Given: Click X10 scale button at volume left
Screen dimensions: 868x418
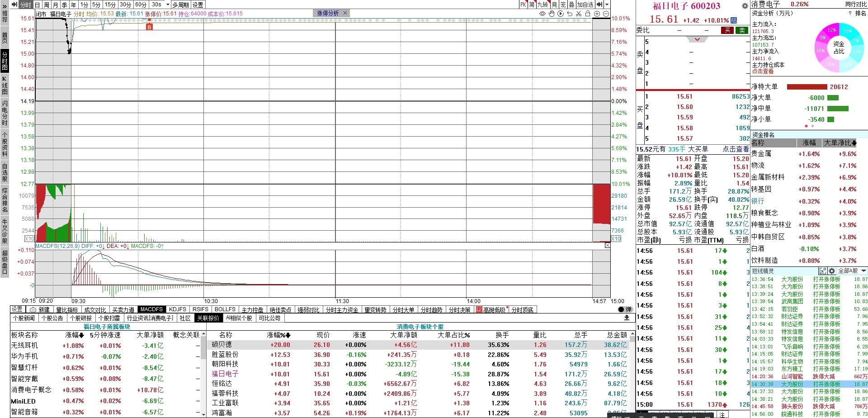Looking at the screenshot, I should (x=29, y=238).
